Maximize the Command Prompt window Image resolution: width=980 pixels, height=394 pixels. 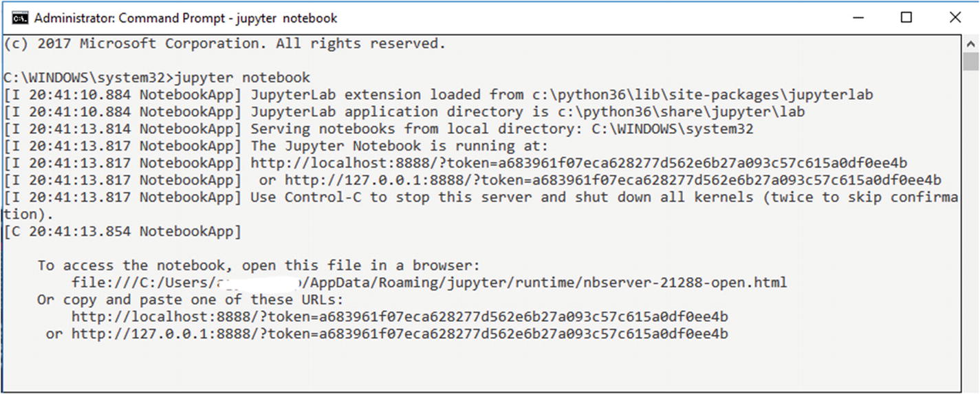[x=906, y=18]
